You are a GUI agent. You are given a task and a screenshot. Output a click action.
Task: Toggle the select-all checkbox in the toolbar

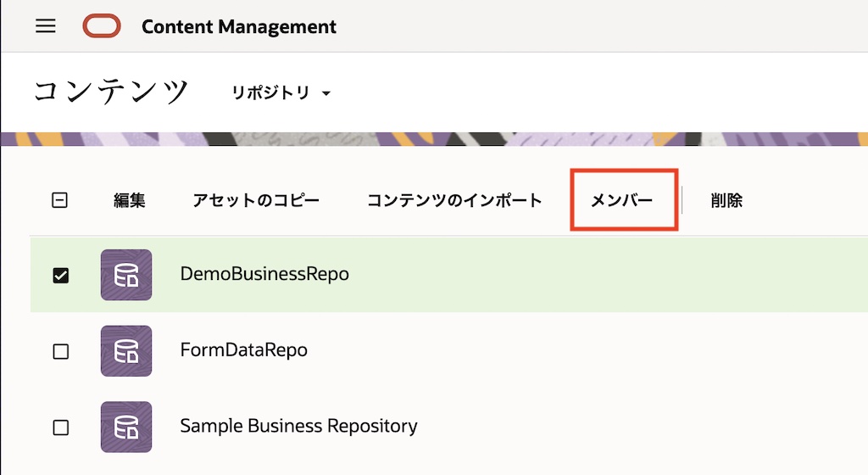click(60, 201)
